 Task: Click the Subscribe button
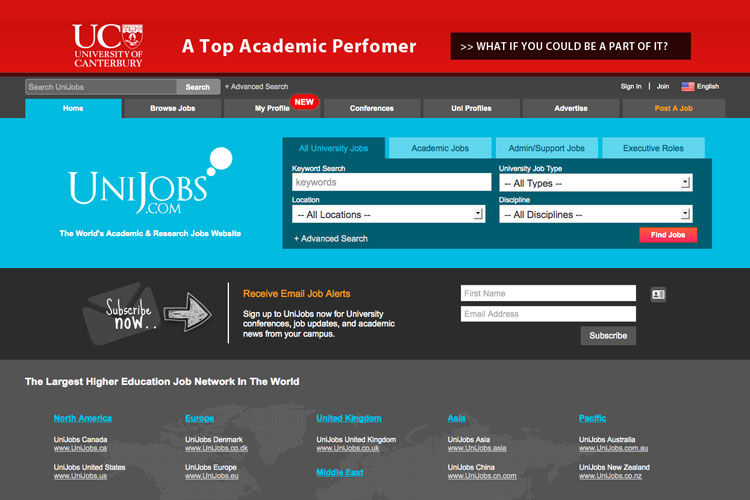608,336
